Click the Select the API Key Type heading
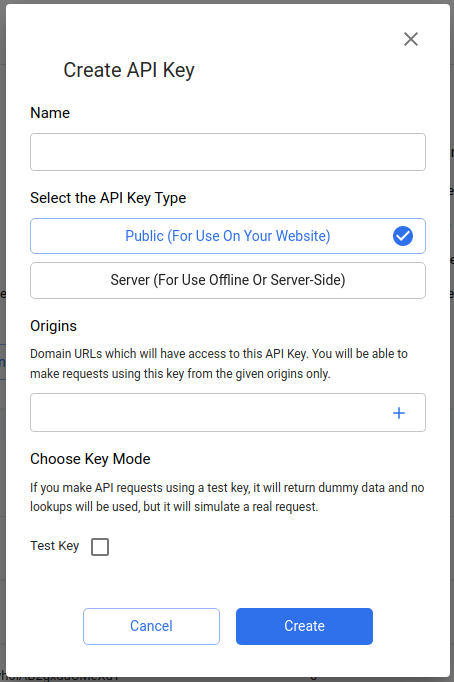454x682 pixels. [x=108, y=198]
